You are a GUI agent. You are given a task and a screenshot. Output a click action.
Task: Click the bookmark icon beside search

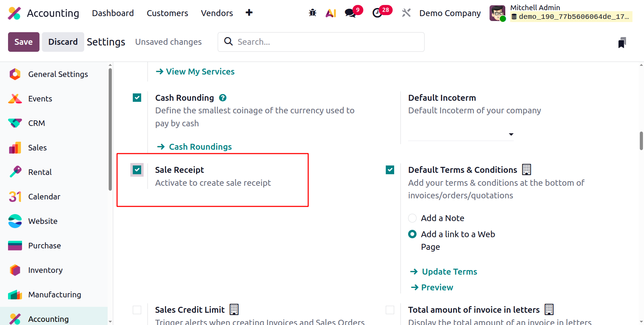tap(622, 42)
